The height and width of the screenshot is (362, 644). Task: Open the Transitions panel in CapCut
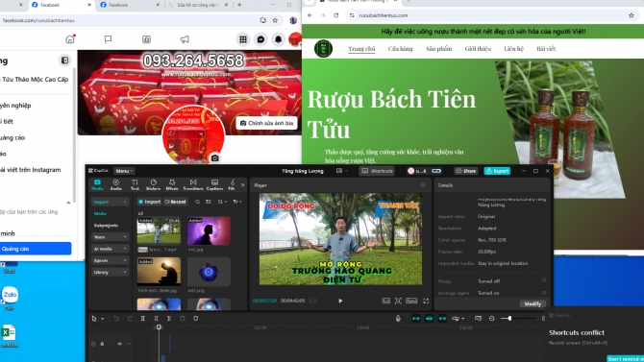point(193,184)
